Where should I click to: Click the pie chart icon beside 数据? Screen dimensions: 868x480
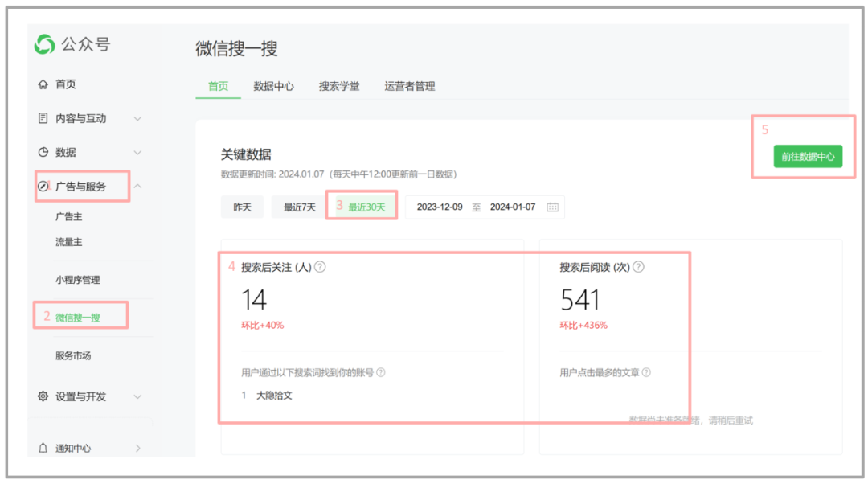click(x=43, y=152)
